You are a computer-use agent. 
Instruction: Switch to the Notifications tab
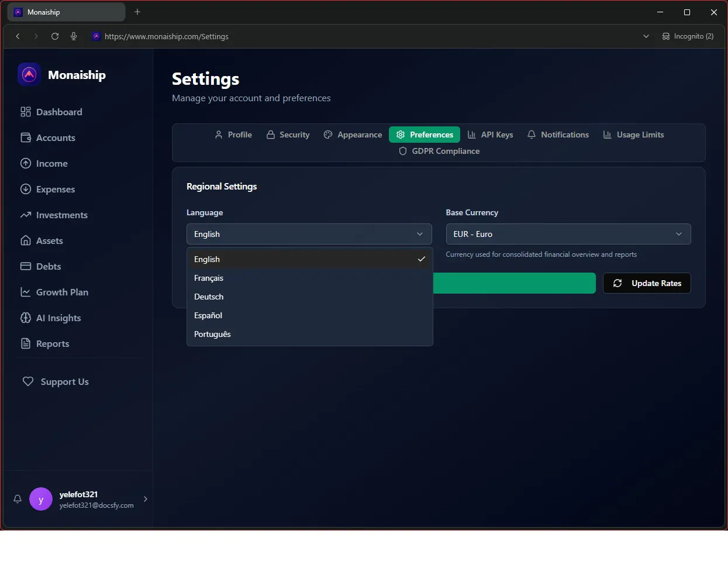pyautogui.click(x=558, y=135)
